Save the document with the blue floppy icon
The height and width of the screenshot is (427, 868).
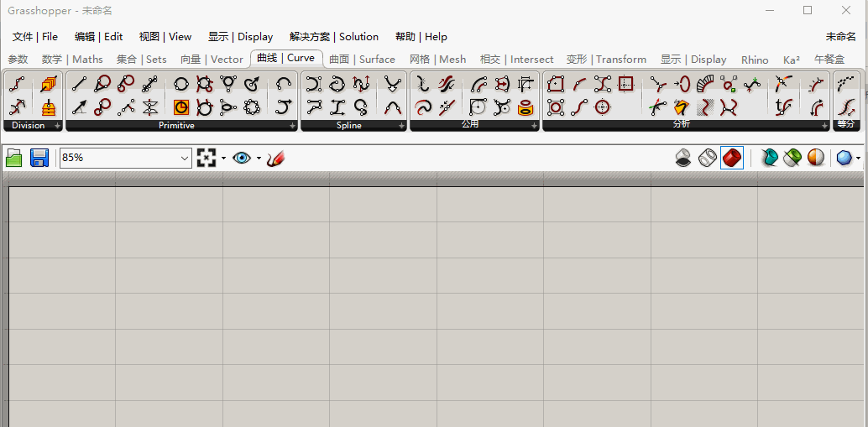coord(39,159)
